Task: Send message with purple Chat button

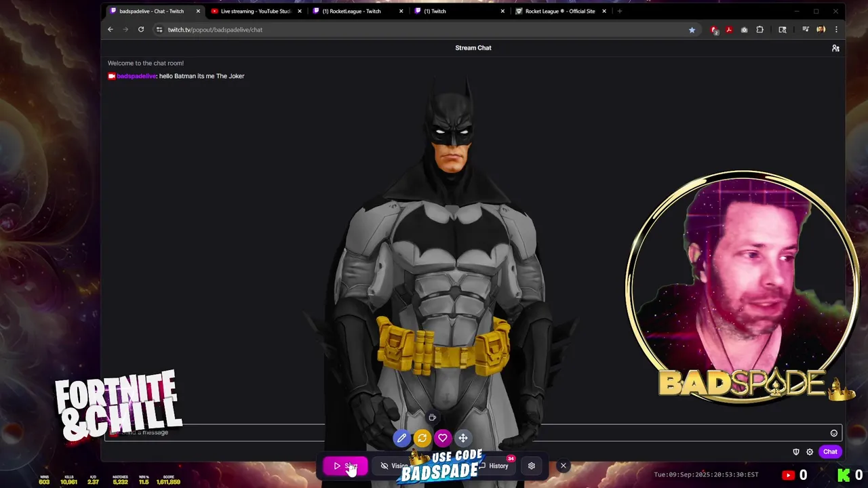Action: point(830,451)
